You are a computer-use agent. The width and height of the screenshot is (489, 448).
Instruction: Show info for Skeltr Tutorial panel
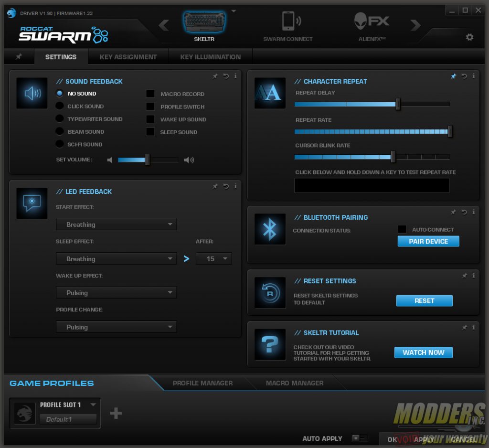pos(473,327)
